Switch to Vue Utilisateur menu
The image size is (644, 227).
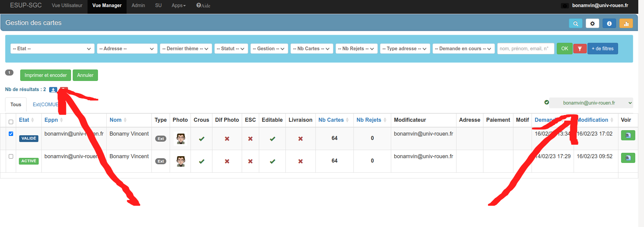pos(67,5)
